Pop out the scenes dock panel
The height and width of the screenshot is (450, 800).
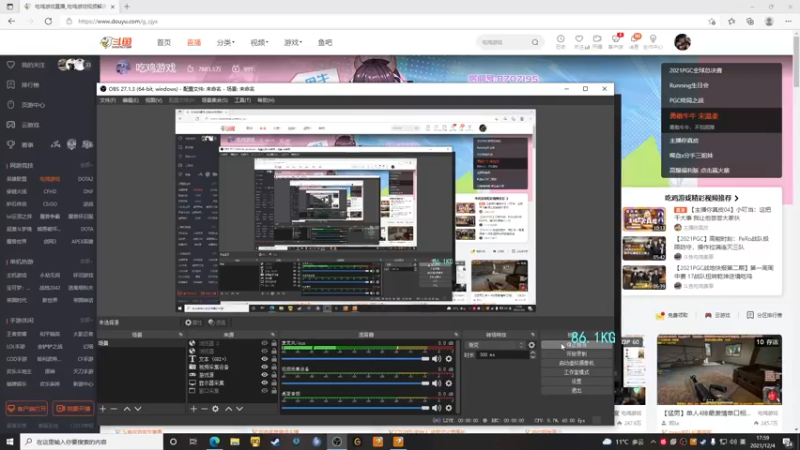[181, 335]
